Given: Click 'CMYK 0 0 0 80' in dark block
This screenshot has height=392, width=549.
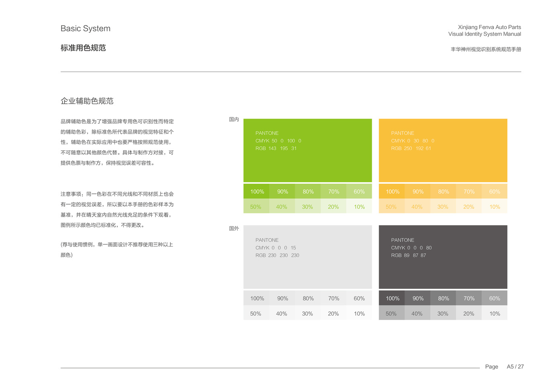Looking at the screenshot, I should (411, 248).
